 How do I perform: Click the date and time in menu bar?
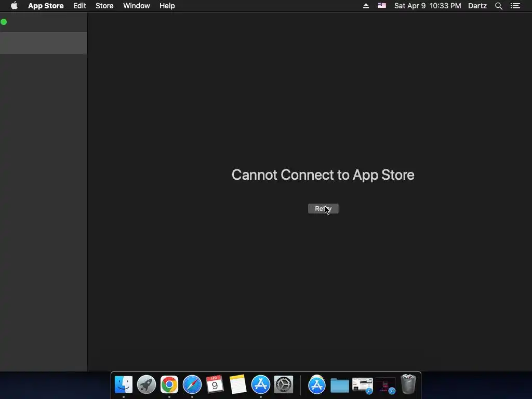point(428,6)
